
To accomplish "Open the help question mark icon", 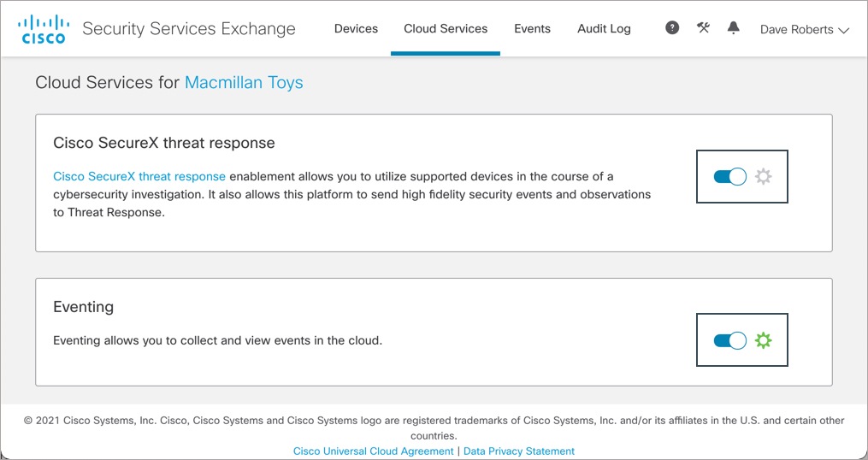I will click(x=672, y=27).
